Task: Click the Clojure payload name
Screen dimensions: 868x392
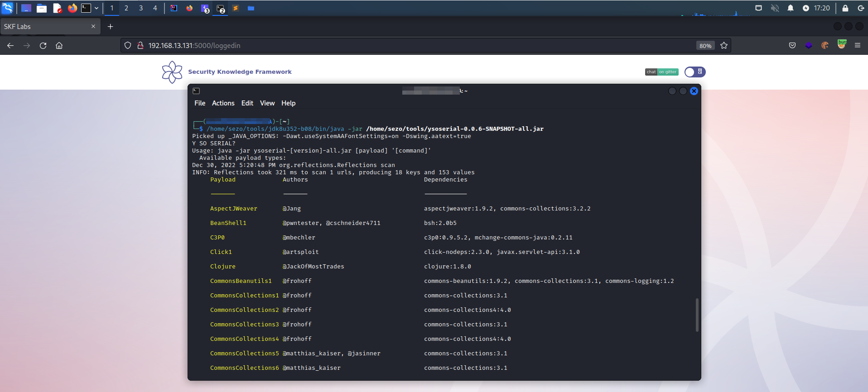Action: [x=223, y=267]
